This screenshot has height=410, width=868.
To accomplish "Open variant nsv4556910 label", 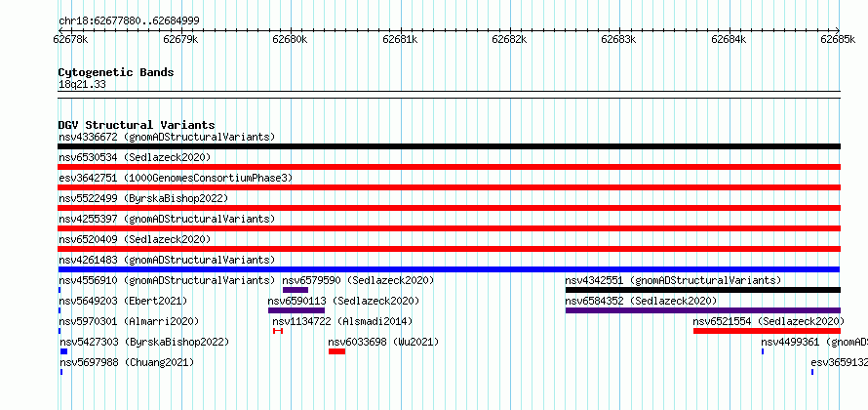I will tap(167, 280).
